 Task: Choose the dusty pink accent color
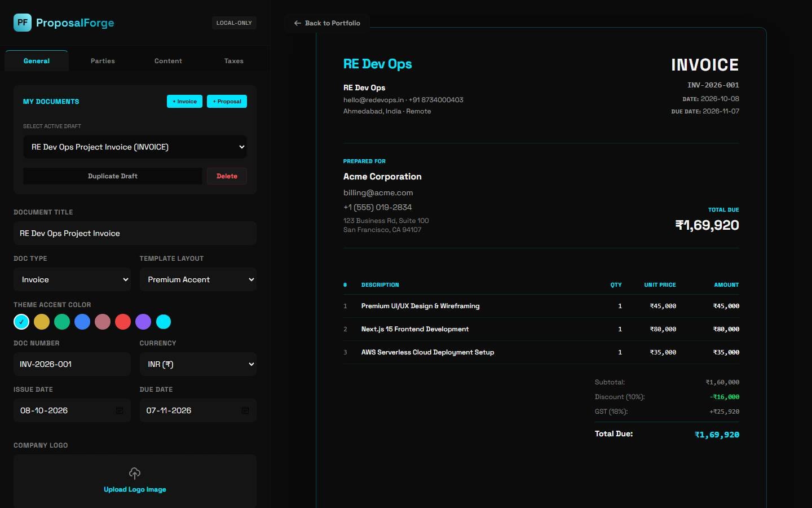103,322
